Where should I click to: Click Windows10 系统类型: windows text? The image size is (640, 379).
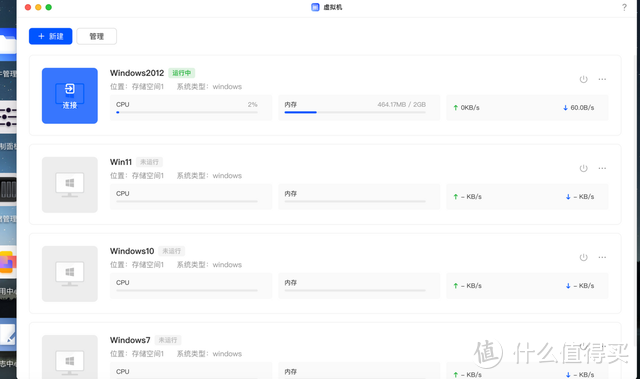tap(209, 265)
